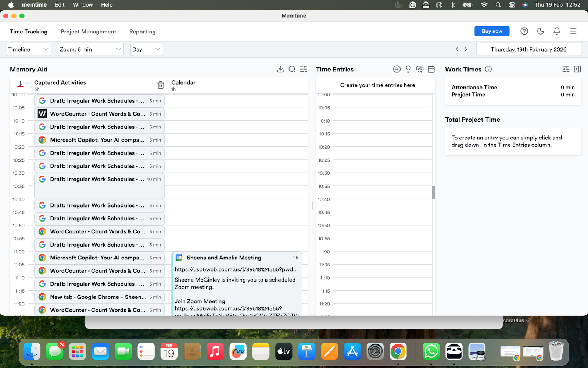The image size is (588, 368).
Task: Add a new time entry with the plus icon
Action: coord(397,69)
